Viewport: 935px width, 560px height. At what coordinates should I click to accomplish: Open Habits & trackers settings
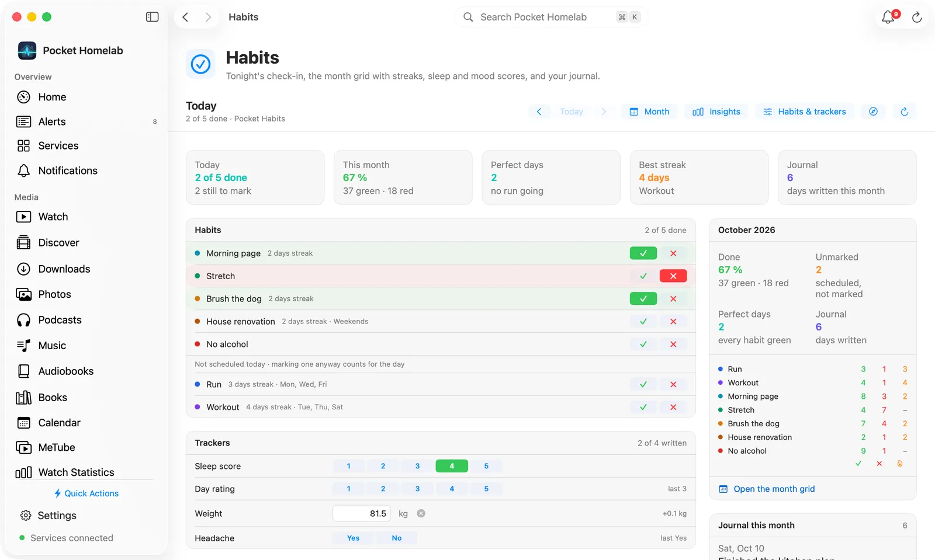click(805, 112)
